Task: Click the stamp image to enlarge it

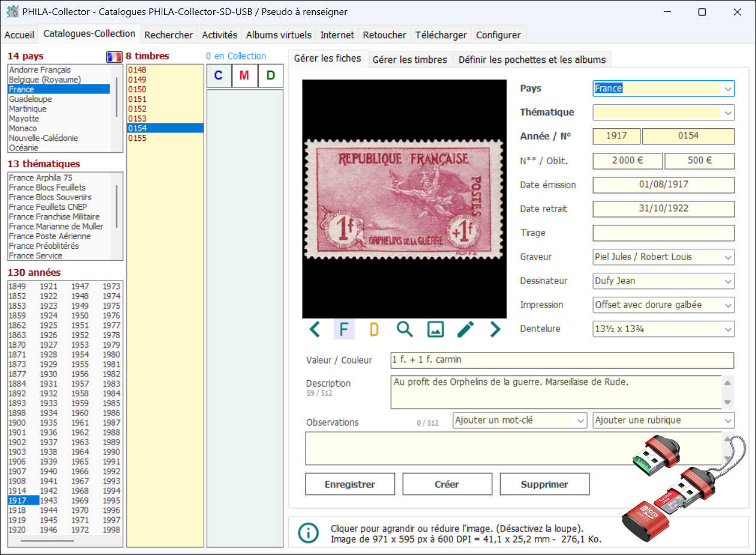Action: coord(404,199)
